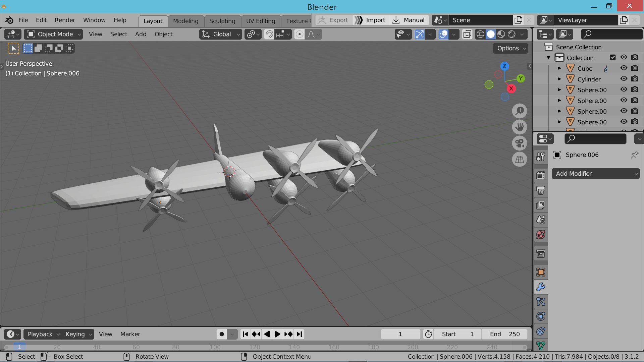644x362 pixels.
Task: Enable wireframe viewport shading
Action: pyautogui.click(x=480, y=34)
